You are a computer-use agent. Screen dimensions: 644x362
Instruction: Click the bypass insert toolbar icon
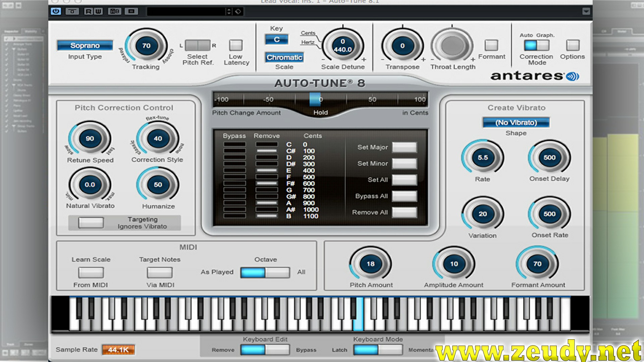click(x=71, y=11)
